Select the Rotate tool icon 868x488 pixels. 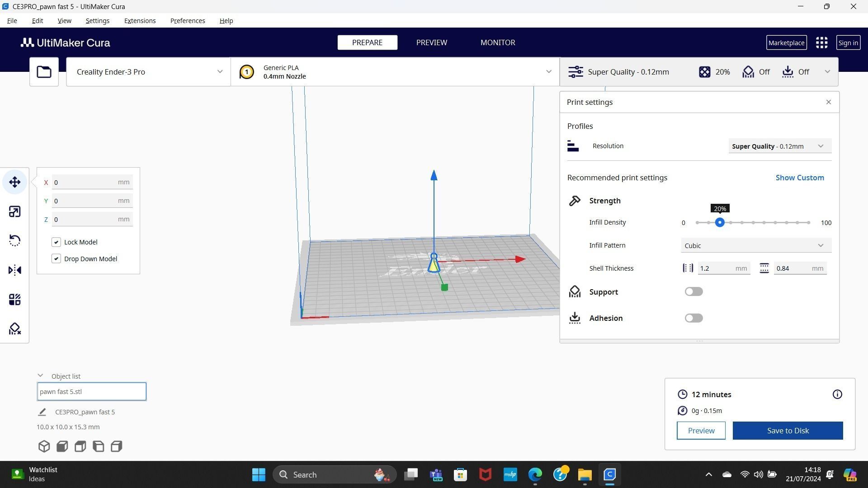(14, 240)
